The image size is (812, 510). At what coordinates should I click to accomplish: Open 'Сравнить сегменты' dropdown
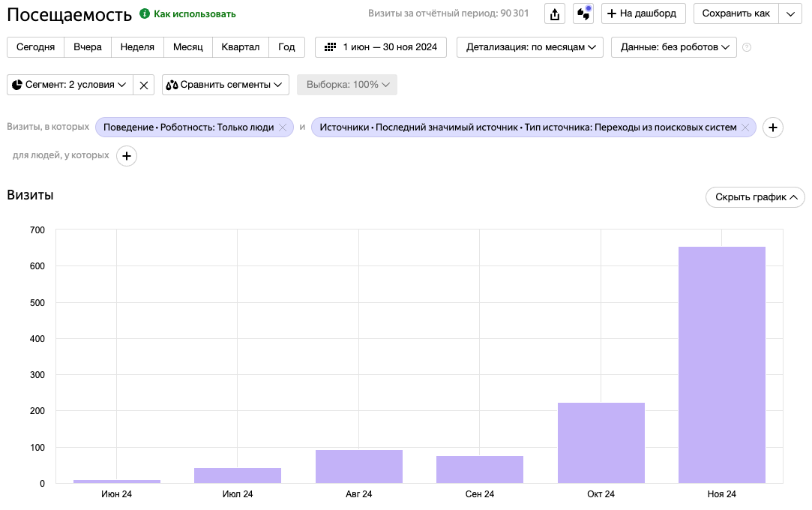[x=225, y=85]
